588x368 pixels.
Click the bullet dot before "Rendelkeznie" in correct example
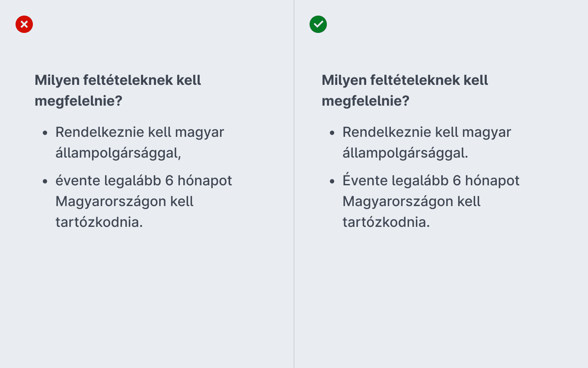point(332,132)
